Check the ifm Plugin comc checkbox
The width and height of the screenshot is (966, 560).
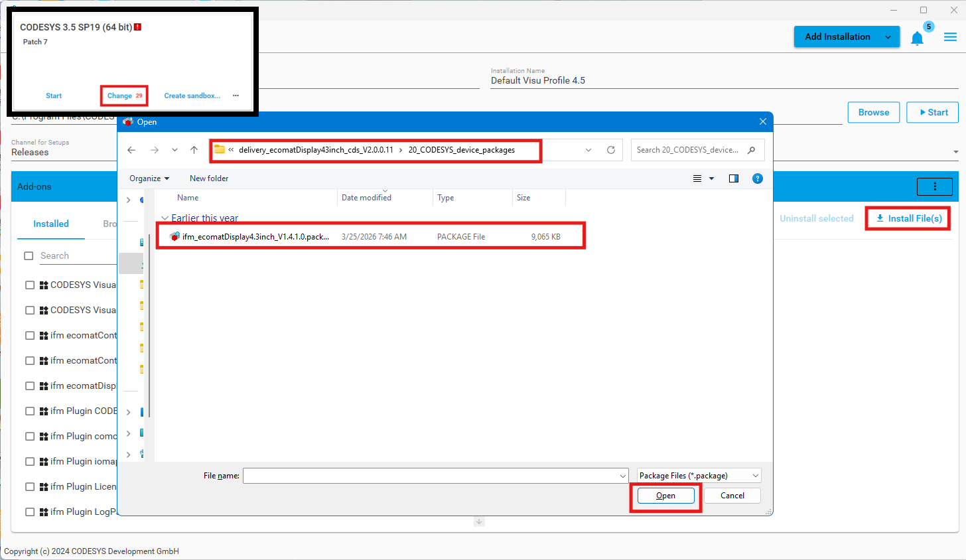pos(30,437)
